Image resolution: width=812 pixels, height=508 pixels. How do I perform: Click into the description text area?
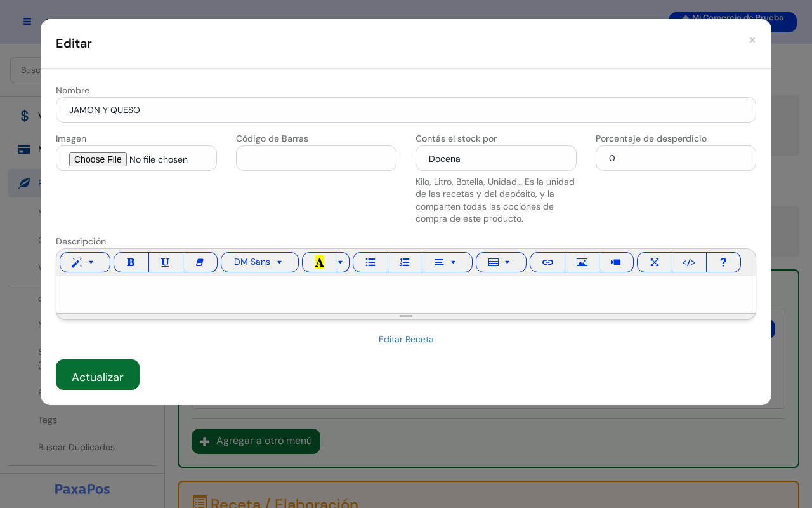(x=406, y=295)
